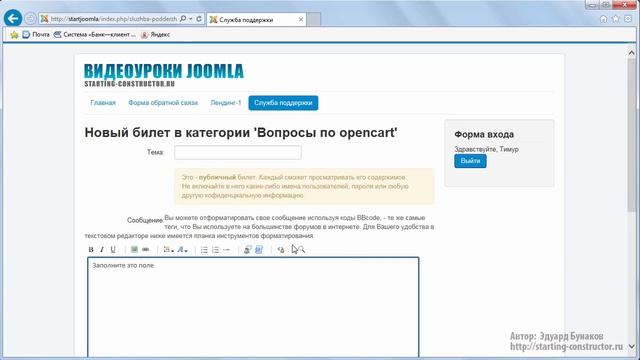Click vertical scrollbar up arrow
The width and height of the screenshot is (640, 360).
click(x=631, y=53)
